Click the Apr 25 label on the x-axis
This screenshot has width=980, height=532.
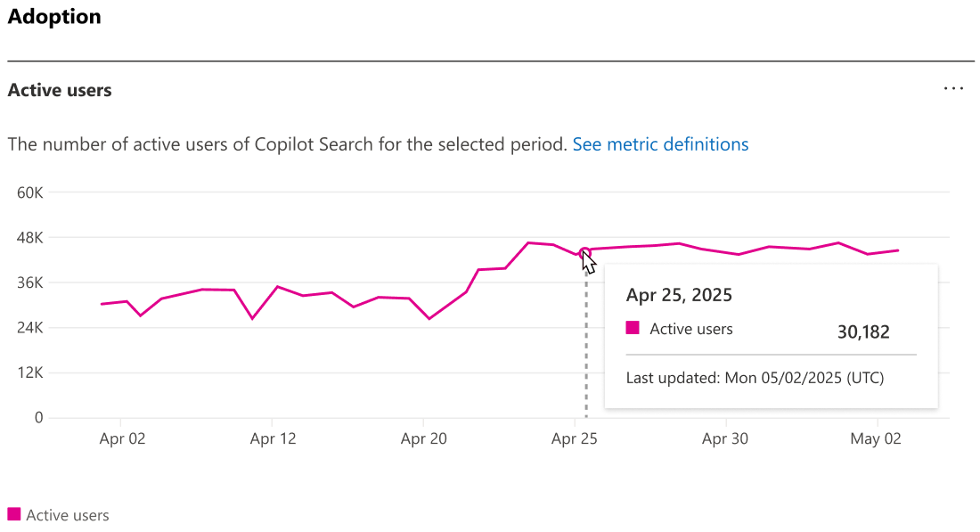pos(574,438)
